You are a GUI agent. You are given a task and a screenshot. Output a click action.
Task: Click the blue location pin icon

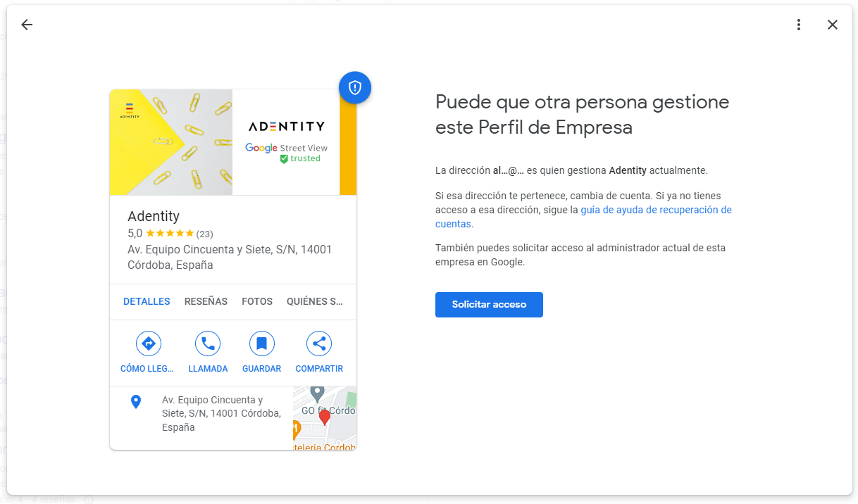[x=136, y=402]
